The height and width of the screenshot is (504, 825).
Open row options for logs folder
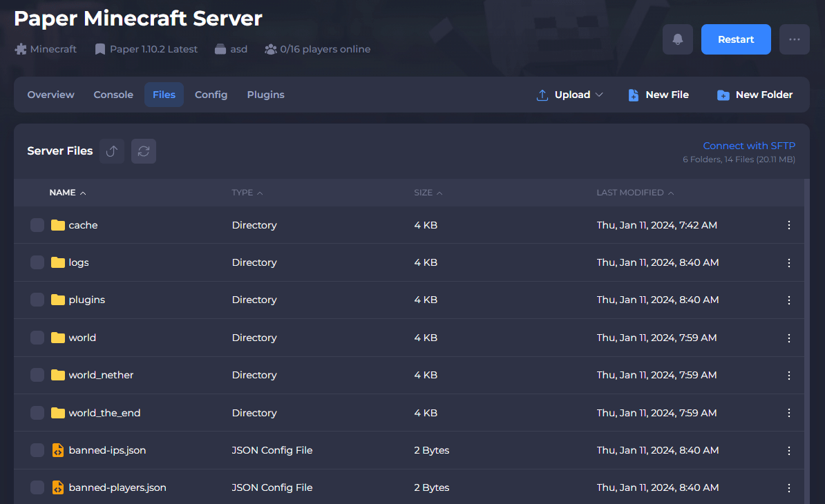[x=788, y=262]
